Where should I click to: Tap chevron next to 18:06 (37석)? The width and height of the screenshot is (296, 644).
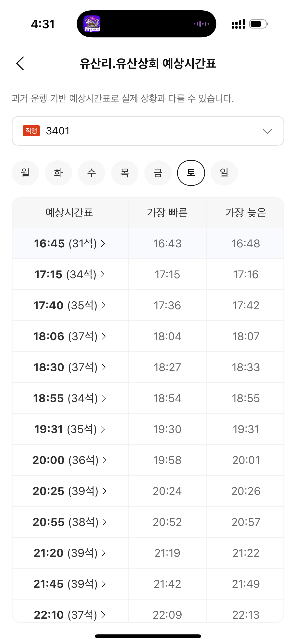pyautogui.click(x=104, y=336)
